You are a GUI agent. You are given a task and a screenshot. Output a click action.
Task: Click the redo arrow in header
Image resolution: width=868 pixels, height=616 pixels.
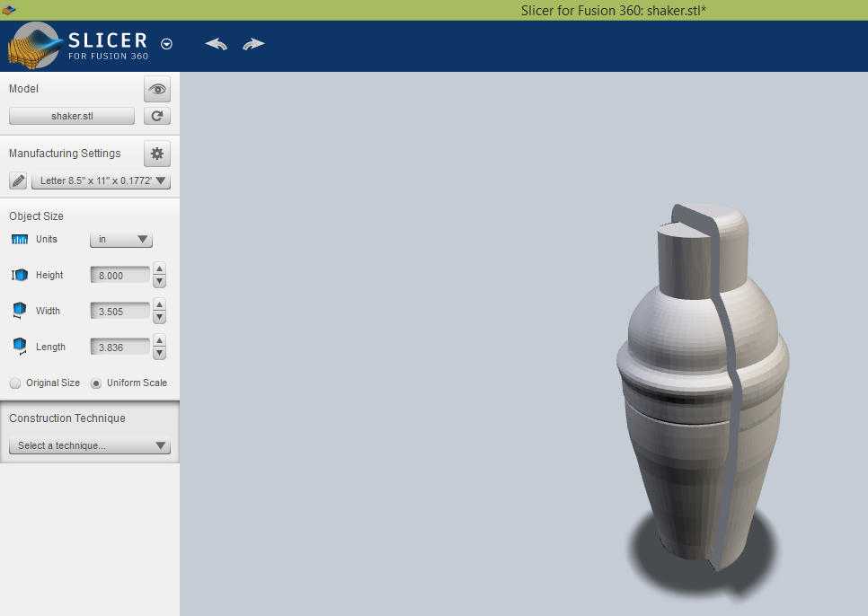point(253,44)
